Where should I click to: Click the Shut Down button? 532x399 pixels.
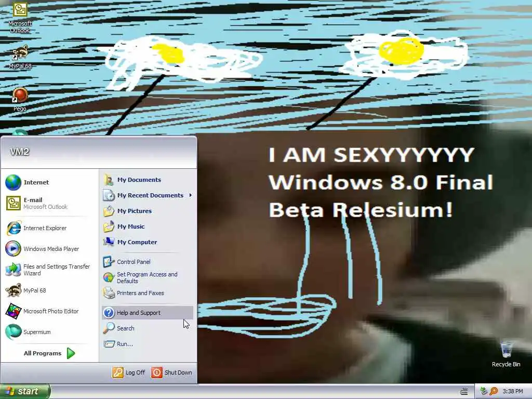coord(171,373)
